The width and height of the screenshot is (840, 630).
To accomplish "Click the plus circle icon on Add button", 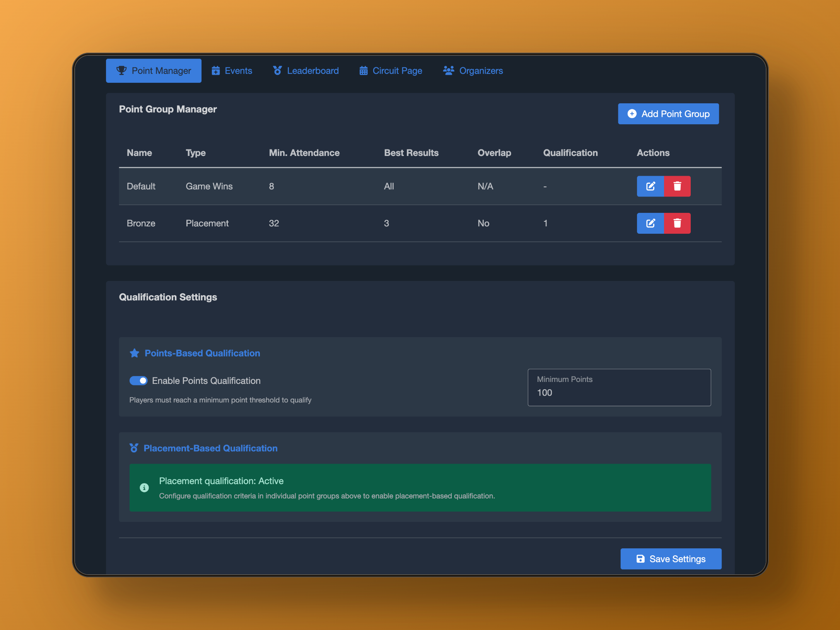I will coord(632,114).
